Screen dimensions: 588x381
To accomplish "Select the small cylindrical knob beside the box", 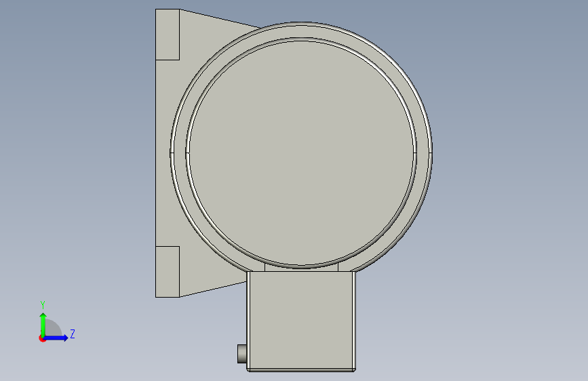I will click(242, 354).
